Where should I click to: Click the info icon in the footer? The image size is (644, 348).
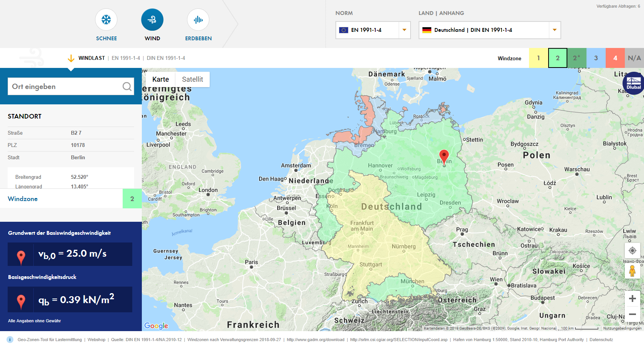coord(9,340)
